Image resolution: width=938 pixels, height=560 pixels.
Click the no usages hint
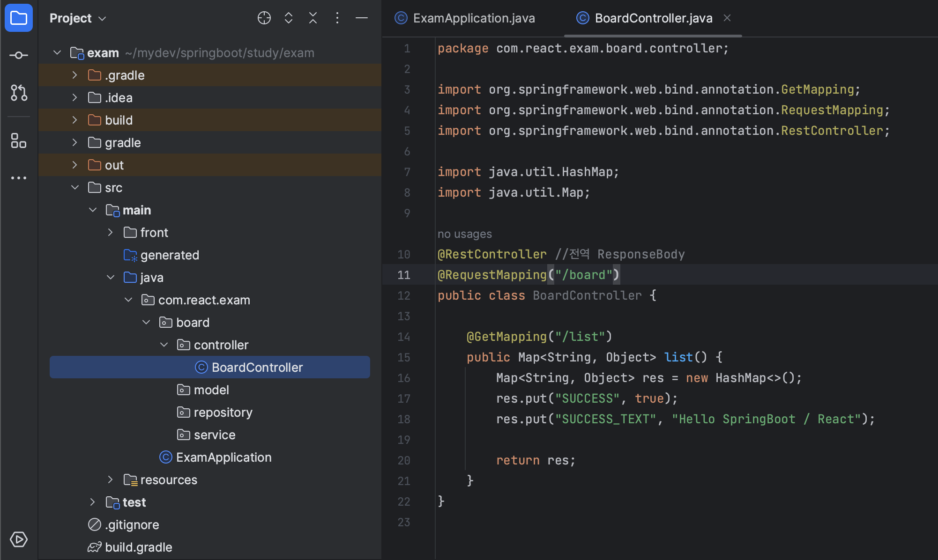click(464, 234)
